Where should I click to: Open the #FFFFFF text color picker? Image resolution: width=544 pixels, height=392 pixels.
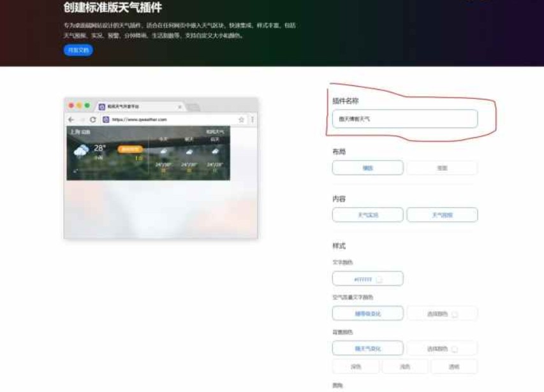(x=367, y=279)
